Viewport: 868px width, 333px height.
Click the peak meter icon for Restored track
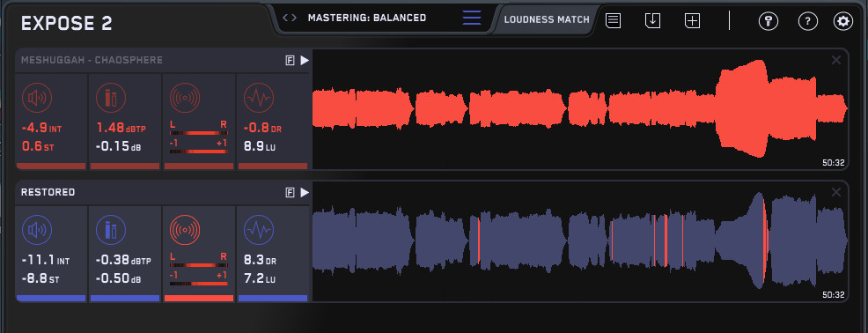(x=111, y=230)
